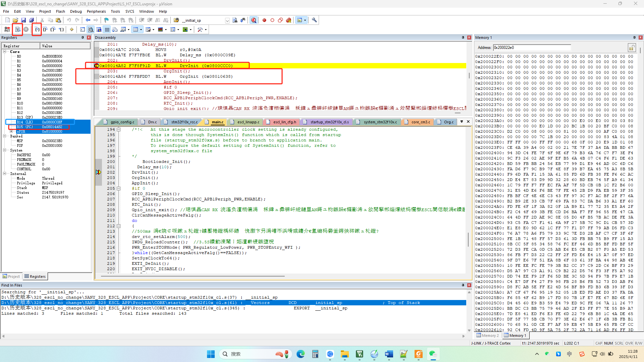Switch to the Project panel tab
This screenshot has height=362, width=644.
pos(11,277)
